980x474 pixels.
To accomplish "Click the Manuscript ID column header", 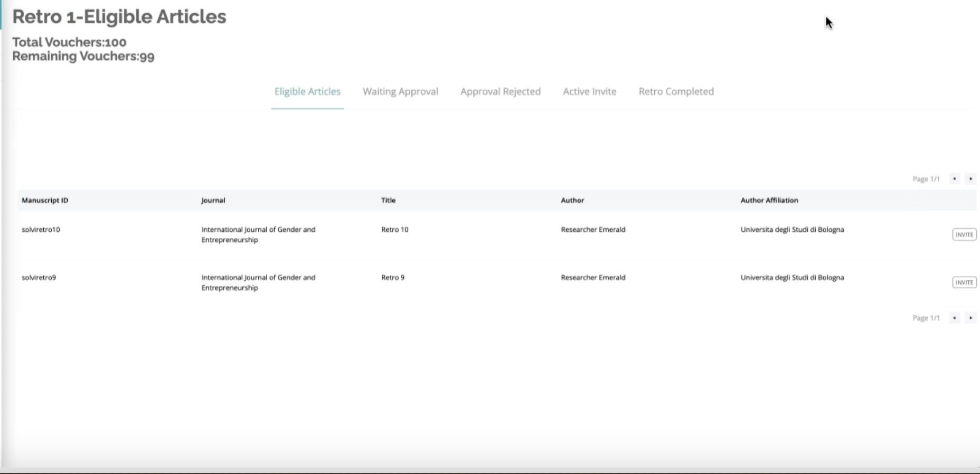I will click(45, 200).
